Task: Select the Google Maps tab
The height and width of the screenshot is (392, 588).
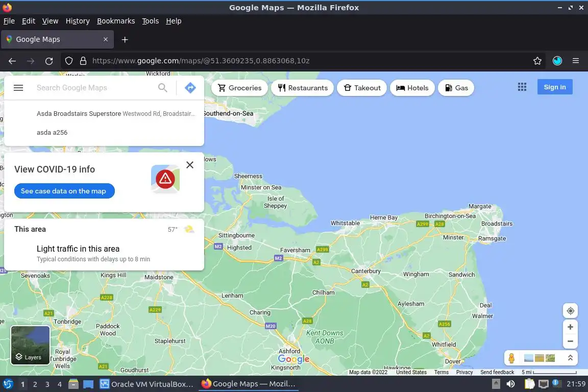Action: 57,39
